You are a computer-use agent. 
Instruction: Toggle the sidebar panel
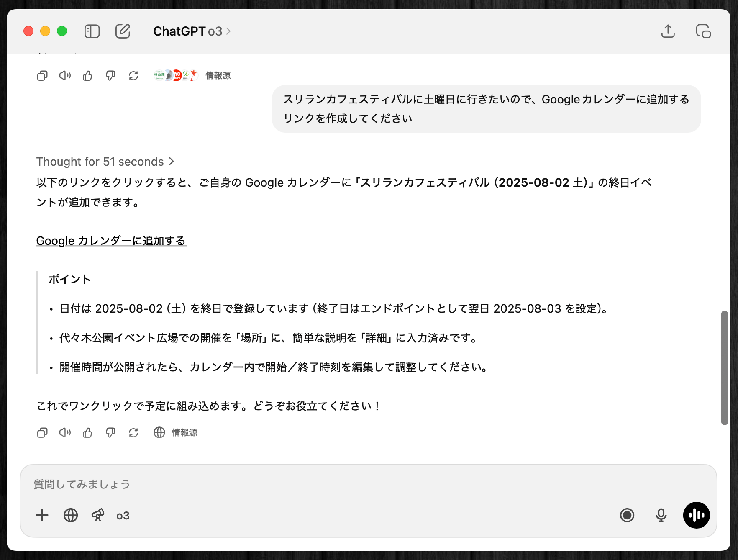[92, 31]
